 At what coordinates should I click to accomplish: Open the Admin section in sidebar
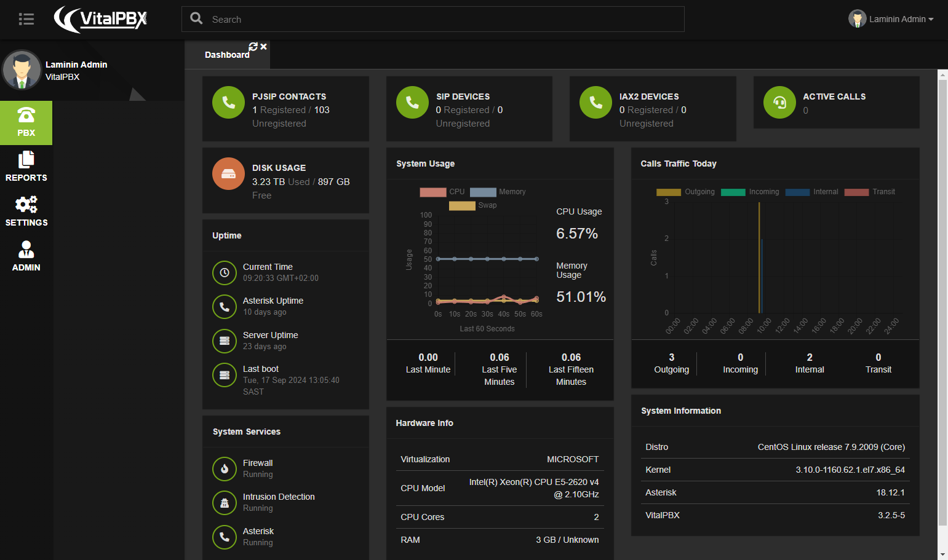click(26, 256)
